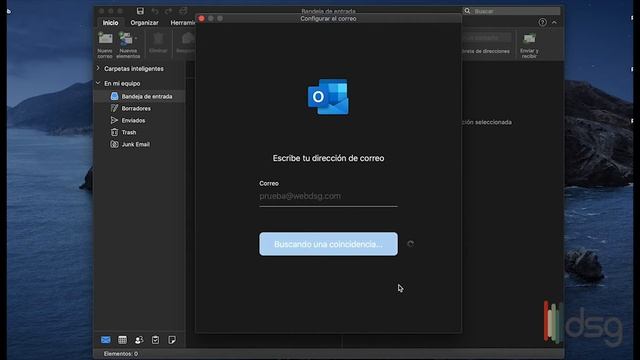The width and height of the screenshot is (640, 360).
Task: Select the Borradores folder
Action: [x=140, y=108]
